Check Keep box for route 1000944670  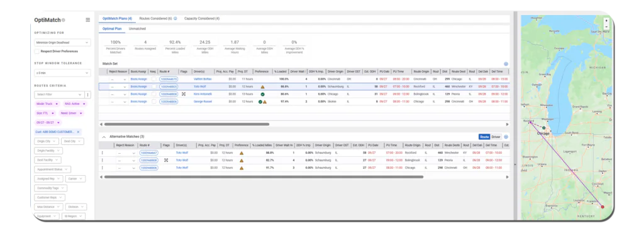click(x=153, y=79)
